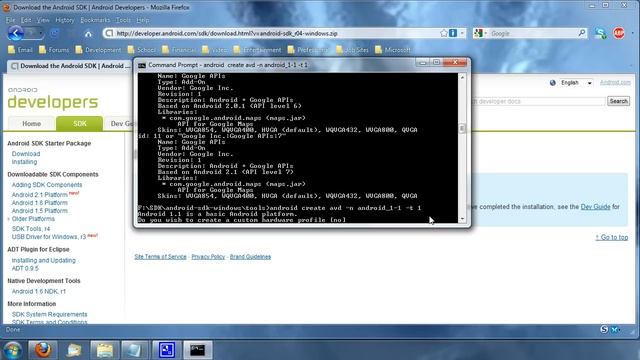This screenshot has width=640, height=360.
Task: Open the Email bookmarks folder
Action: (20, 50)
